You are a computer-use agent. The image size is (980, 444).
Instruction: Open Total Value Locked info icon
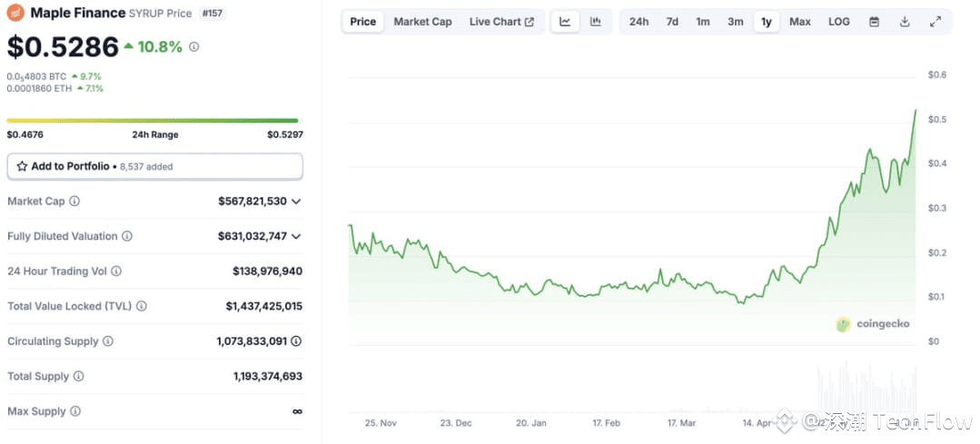[x=142, y=306]
